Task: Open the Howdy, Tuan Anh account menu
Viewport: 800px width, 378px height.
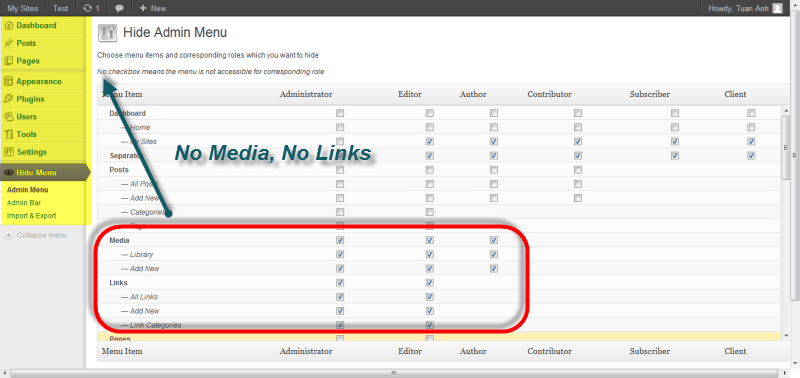Action: coord(745,8)
